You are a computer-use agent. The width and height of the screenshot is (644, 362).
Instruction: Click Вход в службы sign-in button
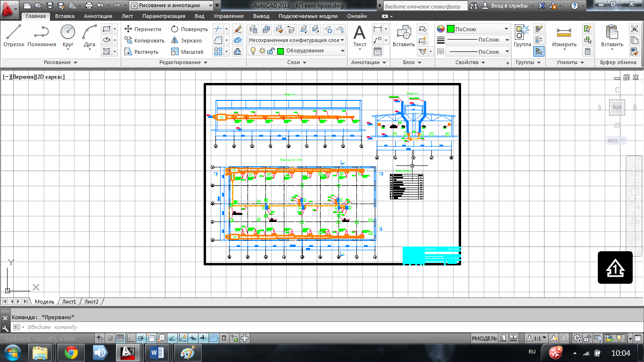(x=508, y=6)
